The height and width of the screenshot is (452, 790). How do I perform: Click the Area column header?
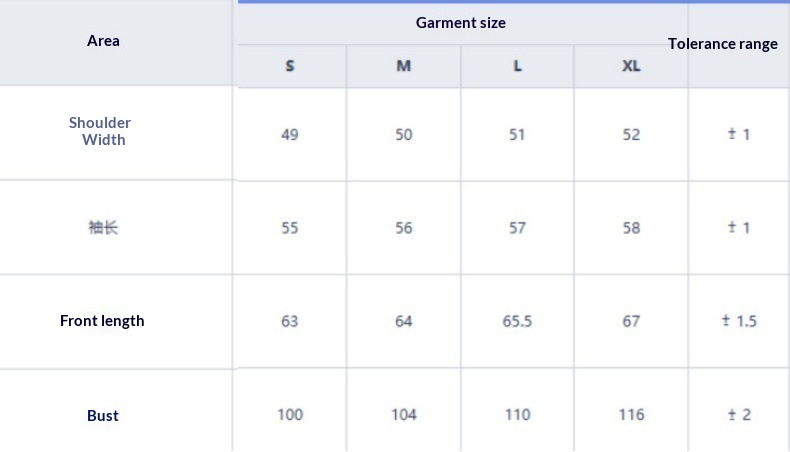point(103,41)
